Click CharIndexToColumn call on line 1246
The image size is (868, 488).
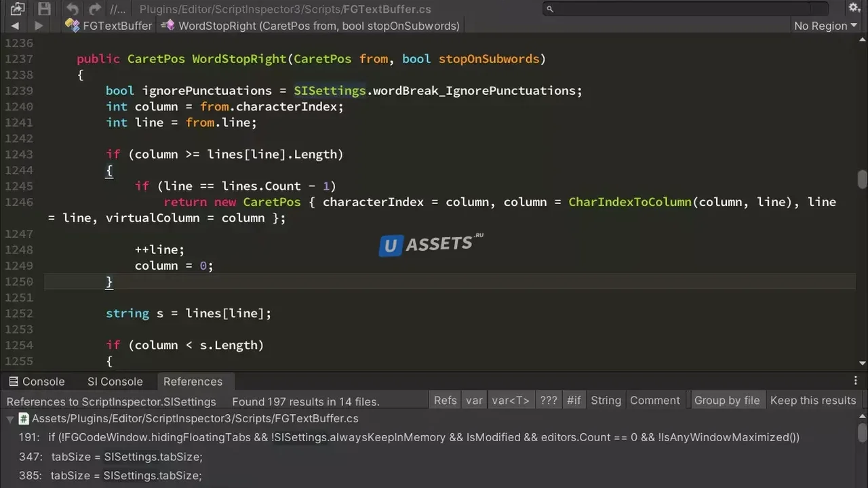coord(629,202)
